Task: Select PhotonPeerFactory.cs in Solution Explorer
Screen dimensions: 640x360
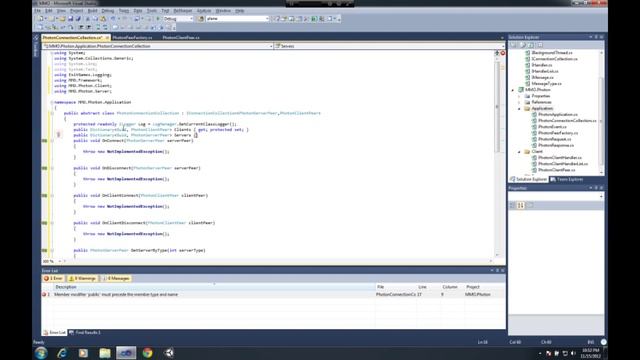Action: [x=558, y=133]
